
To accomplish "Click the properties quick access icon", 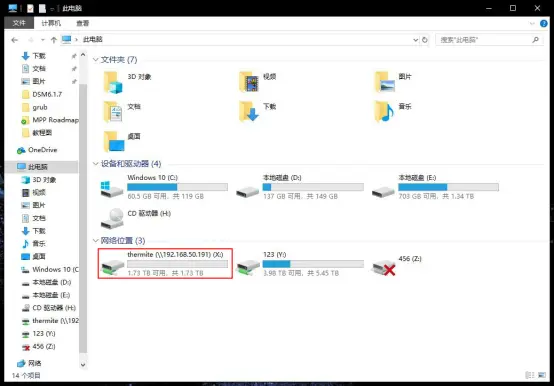I will (x=30, y=8).
